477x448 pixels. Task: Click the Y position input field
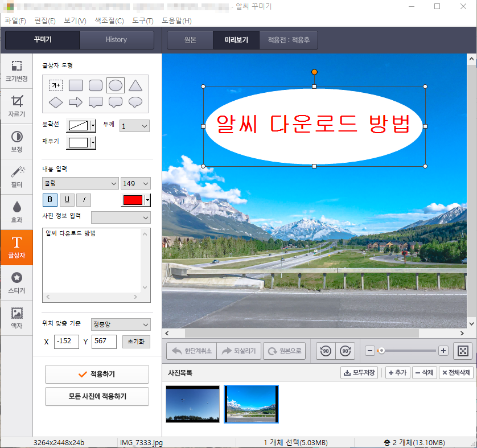click(104, 342)
